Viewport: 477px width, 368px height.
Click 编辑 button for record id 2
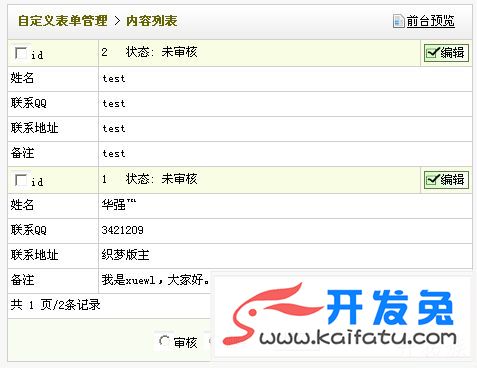[446, 53]
